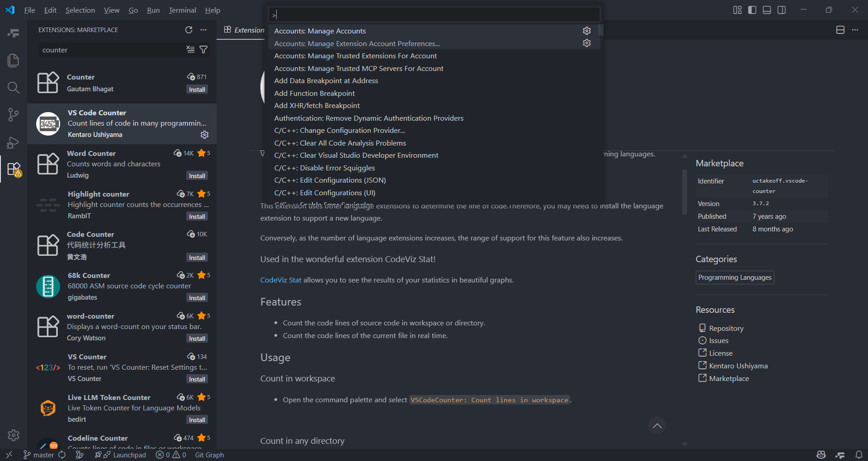Select Add Function Breakpoint command
The image size is (868, 461).
click(x=434, y=93)
